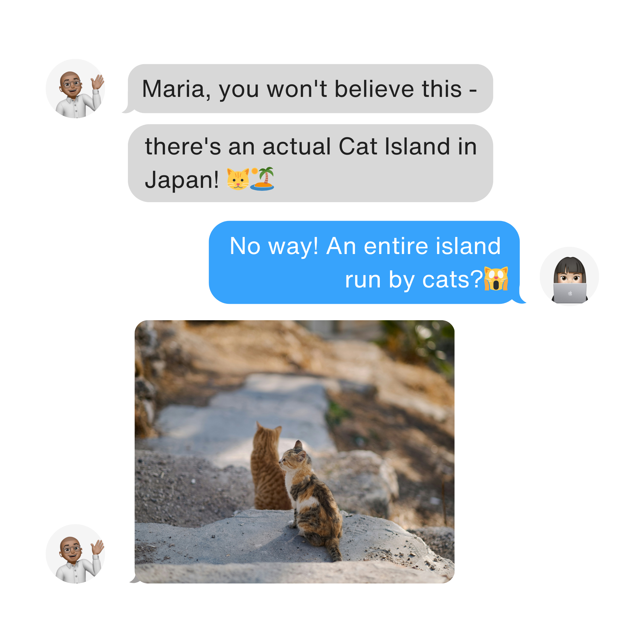Image resolution: width=644 pixels, height=644 pixels.
Task: Click the words "Cat Island" in gray bubble
Action: 394,146
